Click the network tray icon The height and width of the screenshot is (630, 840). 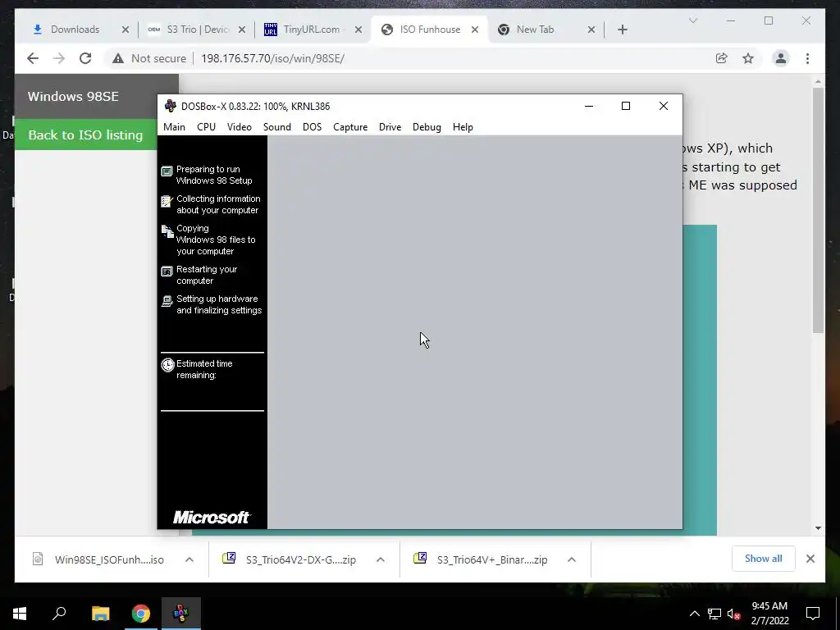click(x=714, y=614)
